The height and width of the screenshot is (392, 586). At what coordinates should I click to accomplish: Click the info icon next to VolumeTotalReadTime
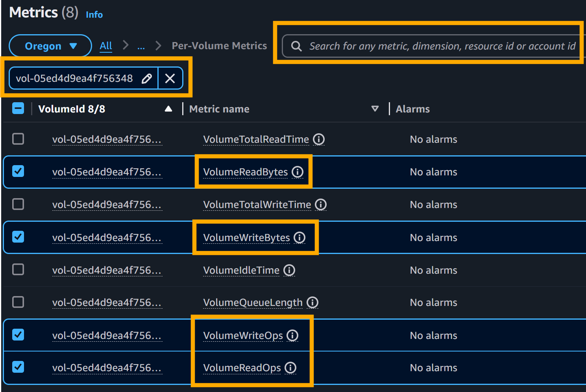coord(319,139)
